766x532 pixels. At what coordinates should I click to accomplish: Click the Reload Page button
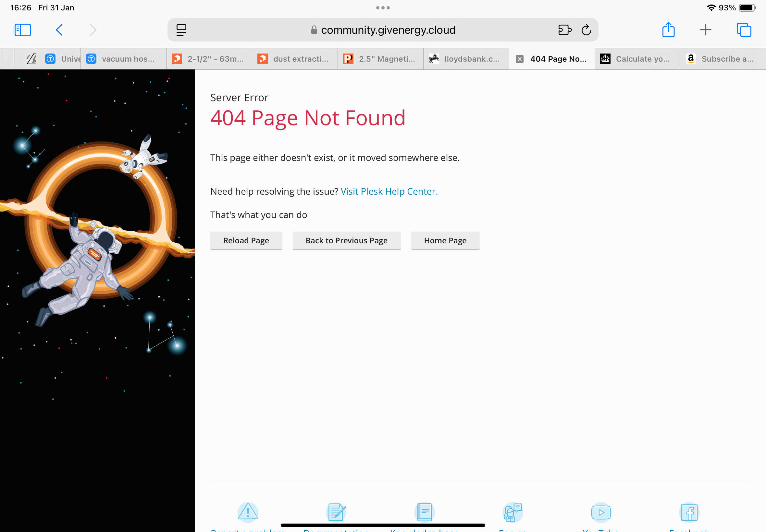(246, 240)
